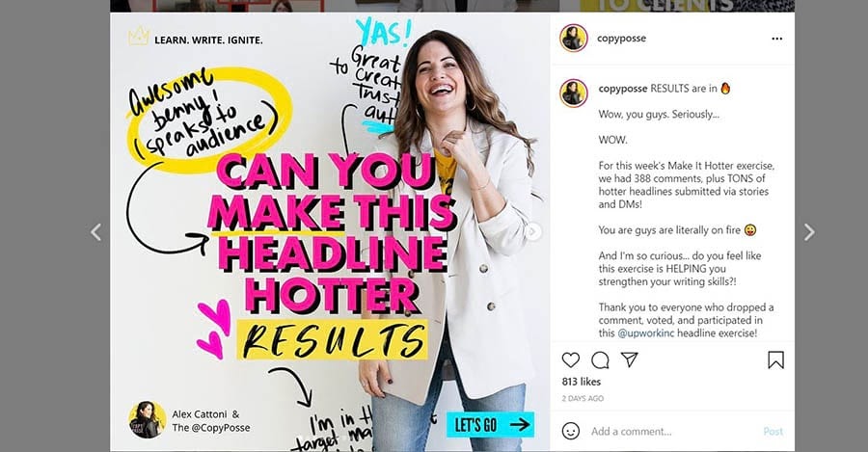Image resolution: width=868 pixels, height=452 pixels.
Task: Click the Alex Cattoni profile picture in image
Action: [x=148, y=420]
